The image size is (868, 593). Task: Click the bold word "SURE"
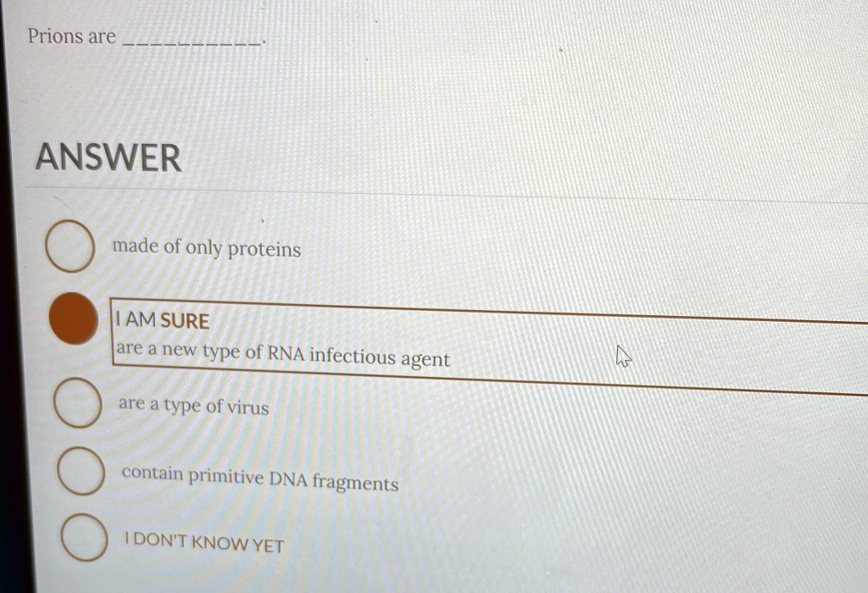click(185, 321)
